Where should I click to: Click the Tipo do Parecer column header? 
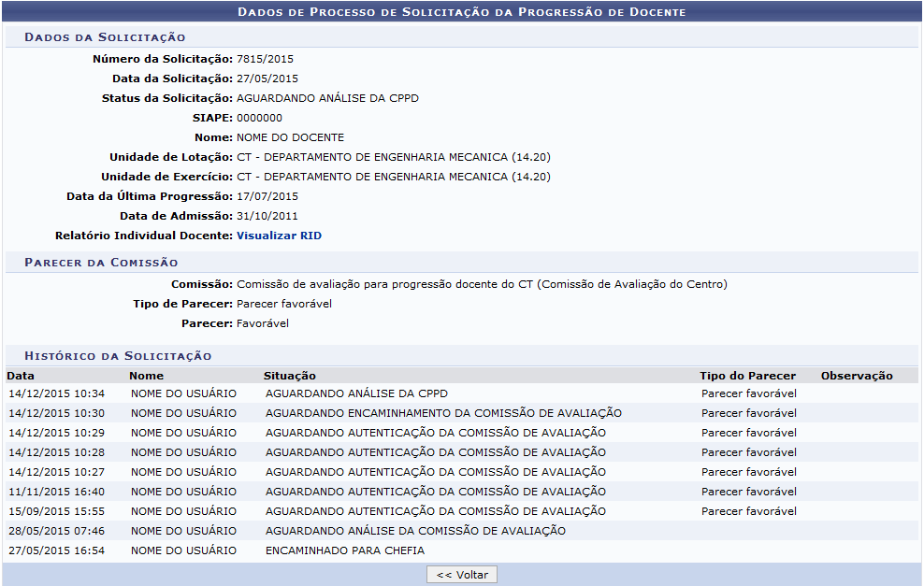[747, 376]
